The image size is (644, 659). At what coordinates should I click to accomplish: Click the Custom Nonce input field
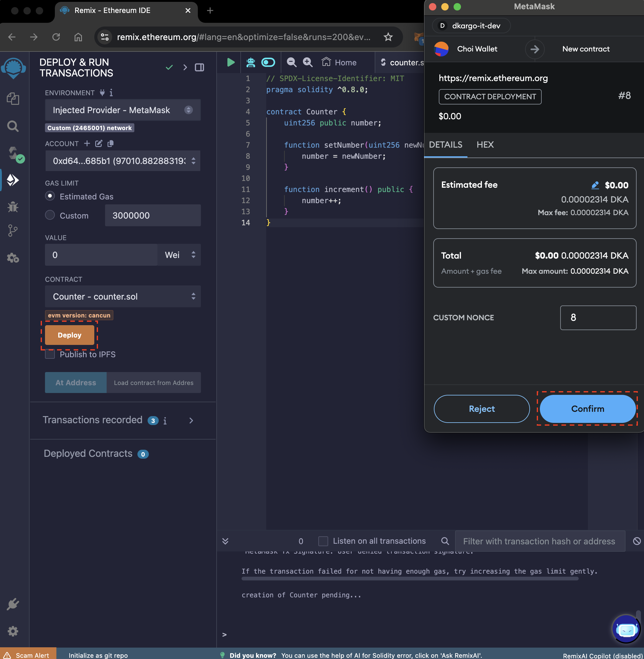click(x=598, y=318)
